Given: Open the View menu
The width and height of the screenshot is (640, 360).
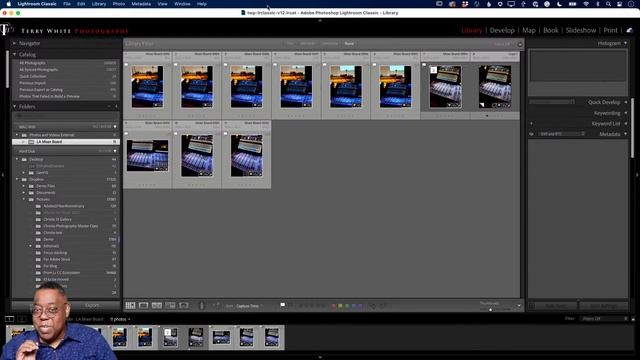Looking at the screenshot, I should [x=162, y=4].
